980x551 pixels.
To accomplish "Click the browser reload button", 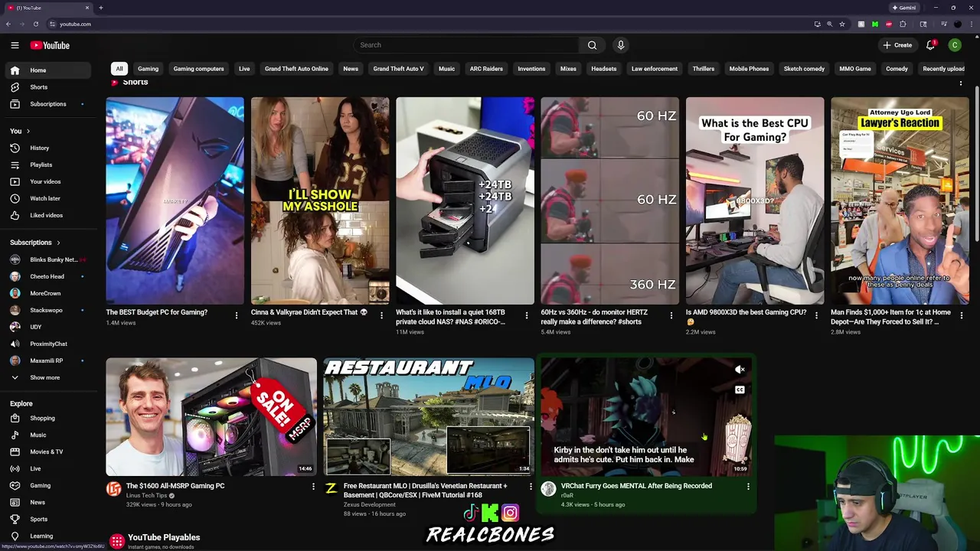I will 35,24.
